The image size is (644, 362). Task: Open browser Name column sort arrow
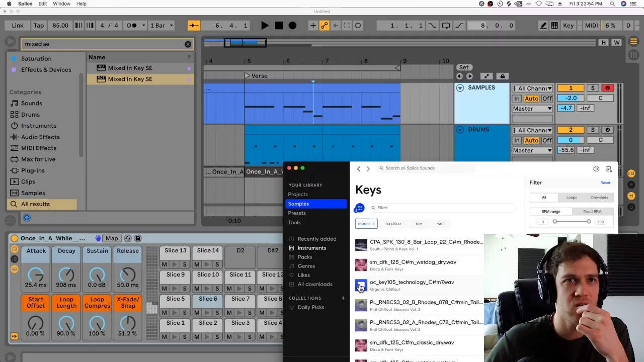tap(189, 57)
